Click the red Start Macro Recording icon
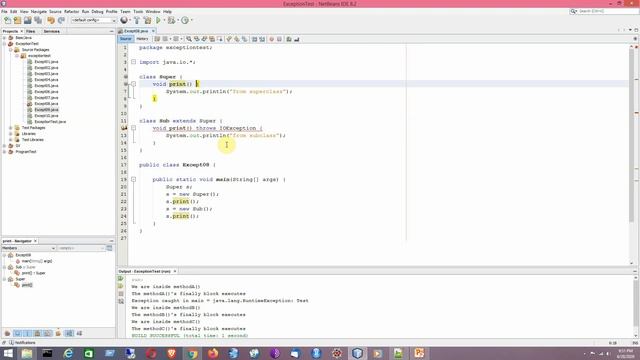This screenshot has width=640, height=360. 271,39
